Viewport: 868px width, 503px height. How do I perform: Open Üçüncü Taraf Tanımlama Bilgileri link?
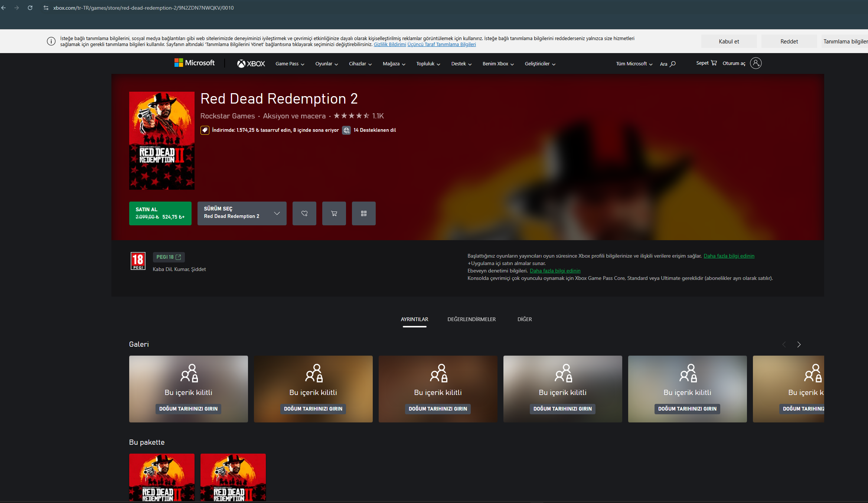pyautogui.click(x=441, y=45)
